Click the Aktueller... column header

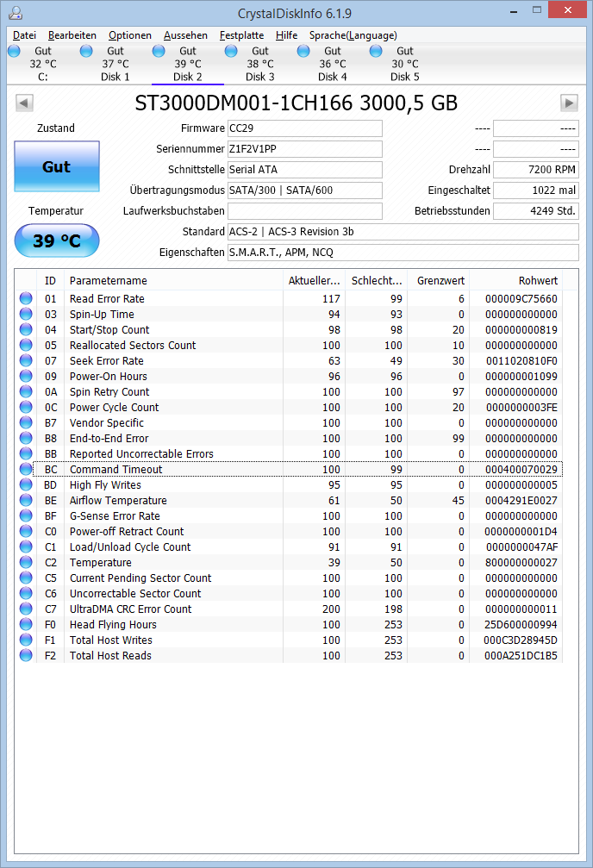(x=314, y=281)
